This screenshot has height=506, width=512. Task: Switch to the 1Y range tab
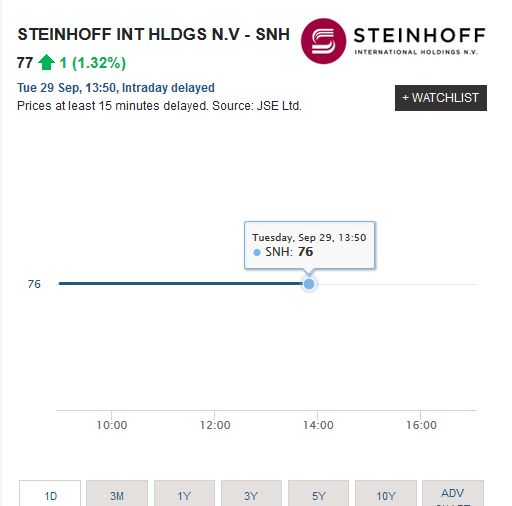pos(184,494)
